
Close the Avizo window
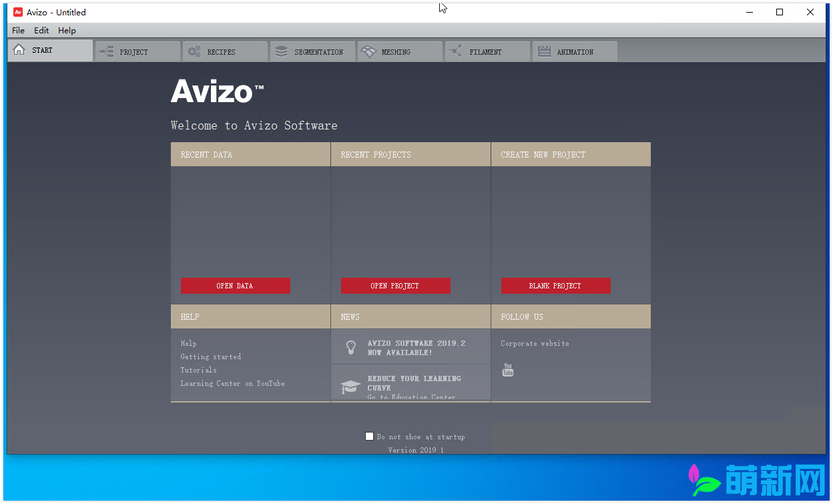click(810, 12)
